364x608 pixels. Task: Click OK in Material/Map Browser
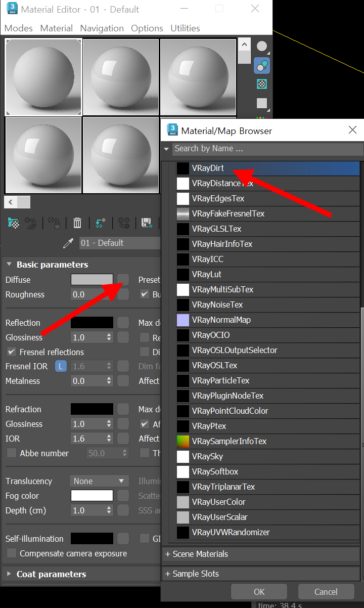click(259, 592)
